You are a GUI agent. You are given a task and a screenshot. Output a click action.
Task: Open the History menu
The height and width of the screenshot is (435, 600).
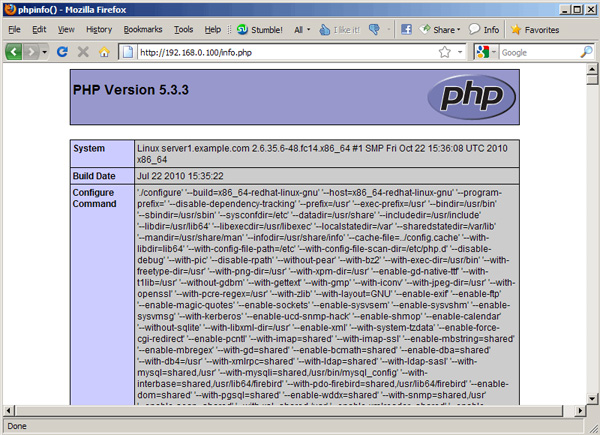[x=99, y=29]
